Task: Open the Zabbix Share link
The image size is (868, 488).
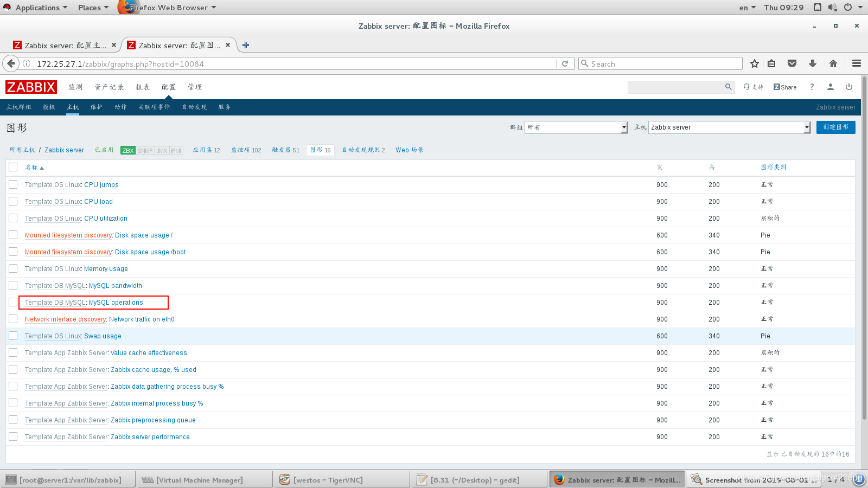Action: (785, 87)
